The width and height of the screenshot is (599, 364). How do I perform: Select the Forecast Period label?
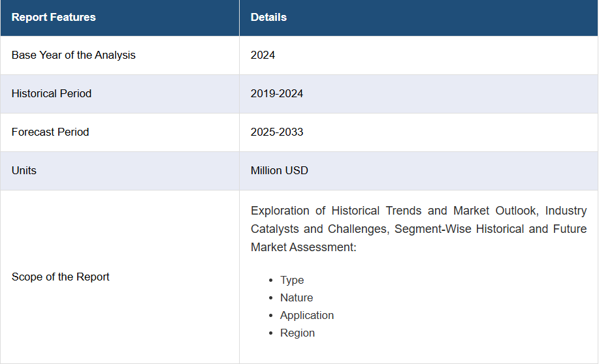coord(50,132)
